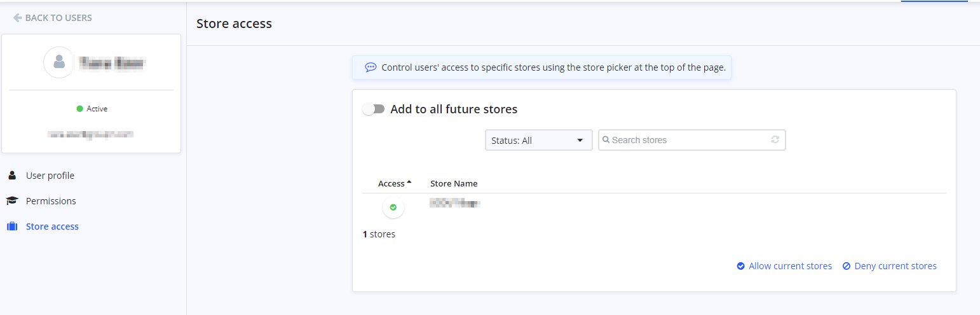980x315 pixels.
Task: Click the Search stores input field
Action: tap(692, 140)
